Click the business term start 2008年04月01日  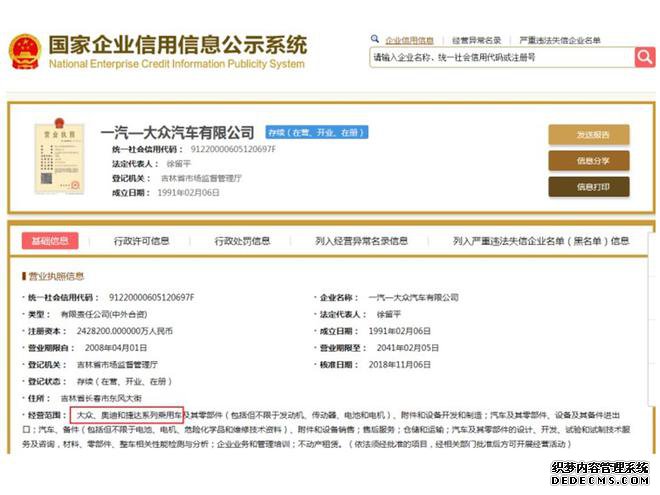click(x=116, y=348)
